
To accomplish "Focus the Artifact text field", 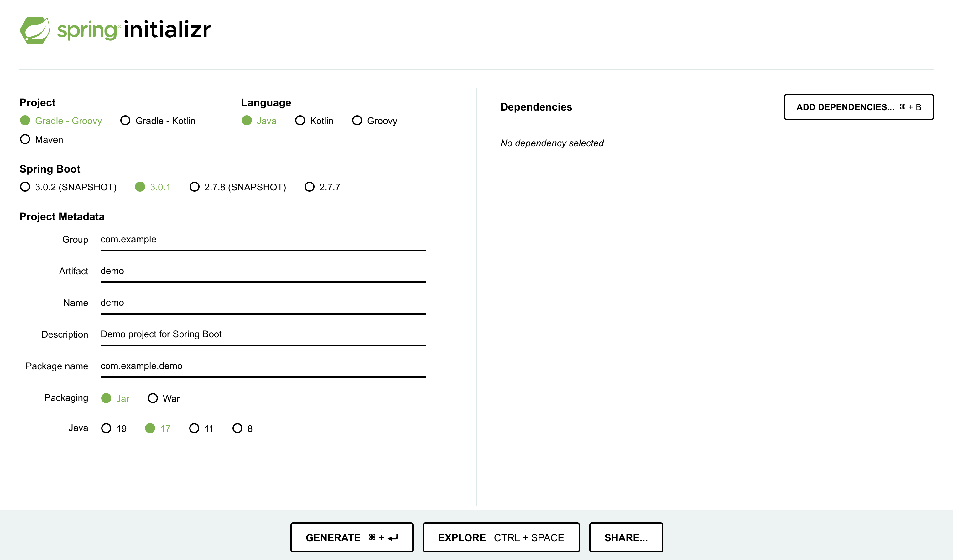I will coord(263,271).
